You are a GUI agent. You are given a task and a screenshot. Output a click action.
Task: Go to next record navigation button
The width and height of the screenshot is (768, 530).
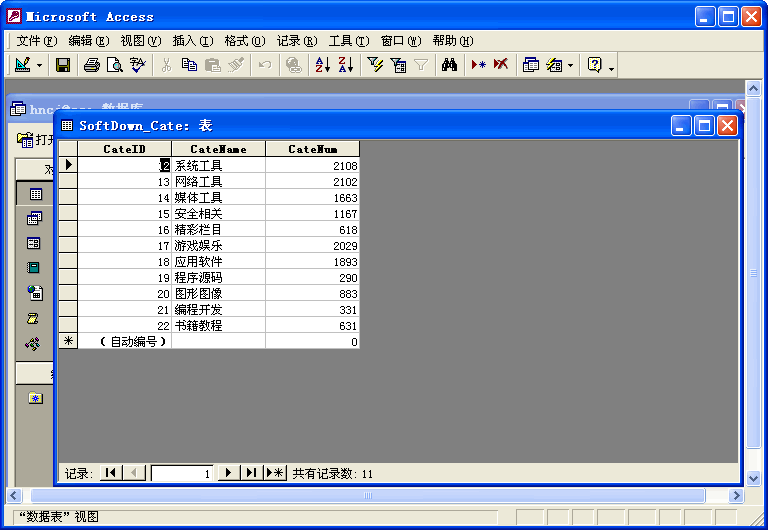click(x=228, y=473)
